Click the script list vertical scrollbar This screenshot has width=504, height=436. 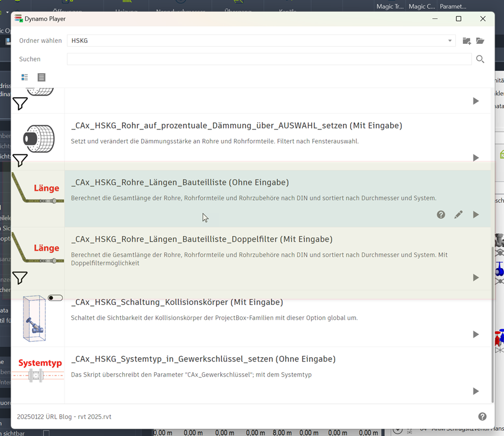(492, 322)
